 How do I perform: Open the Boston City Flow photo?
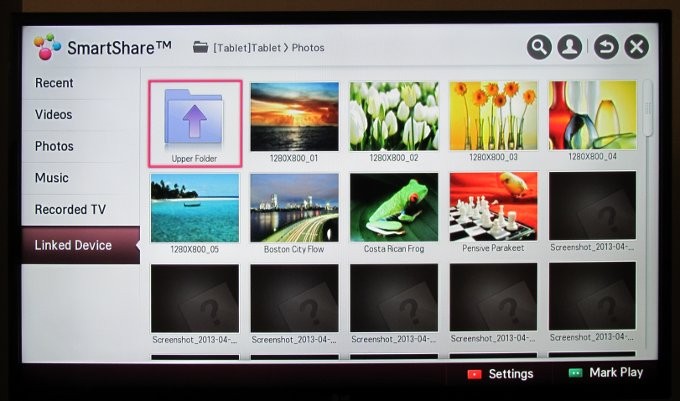[294, 207]
